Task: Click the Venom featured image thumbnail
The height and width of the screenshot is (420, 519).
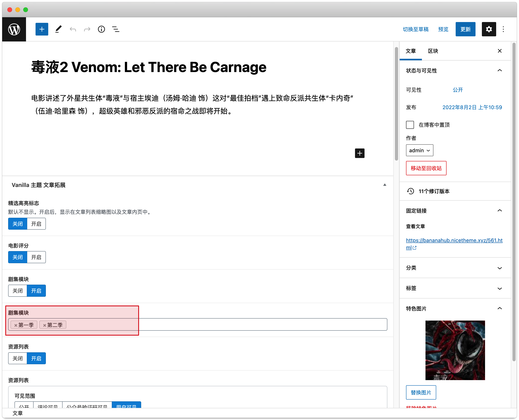Action: pyautogui.click(x=455, y=350)
